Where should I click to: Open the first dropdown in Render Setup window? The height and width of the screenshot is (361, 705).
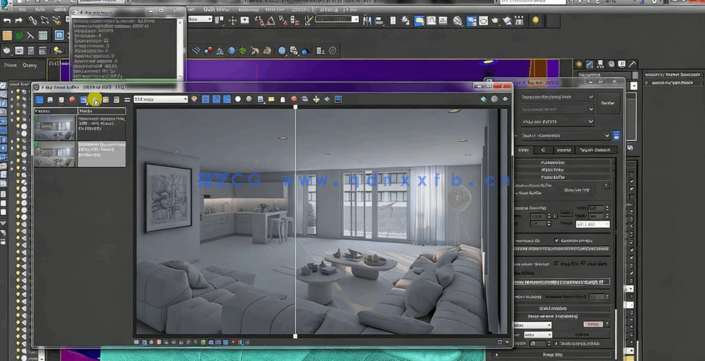coord(558,97)
